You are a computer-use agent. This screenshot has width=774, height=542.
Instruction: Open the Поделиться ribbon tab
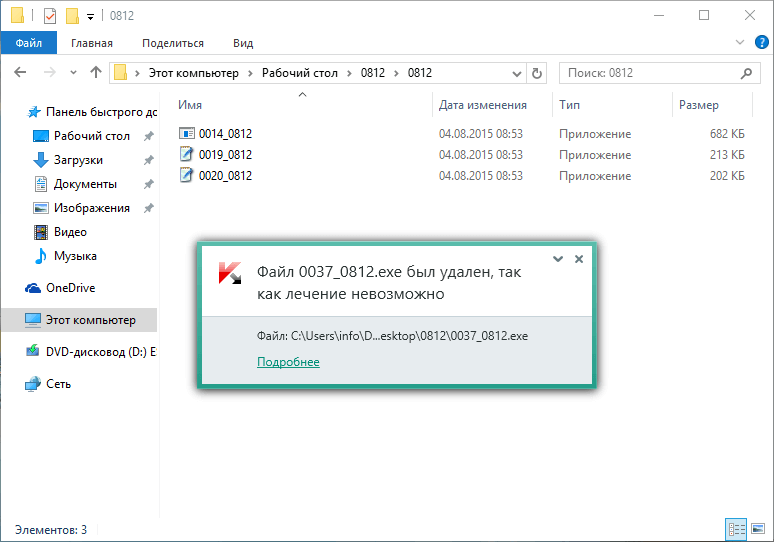(173, 43)
